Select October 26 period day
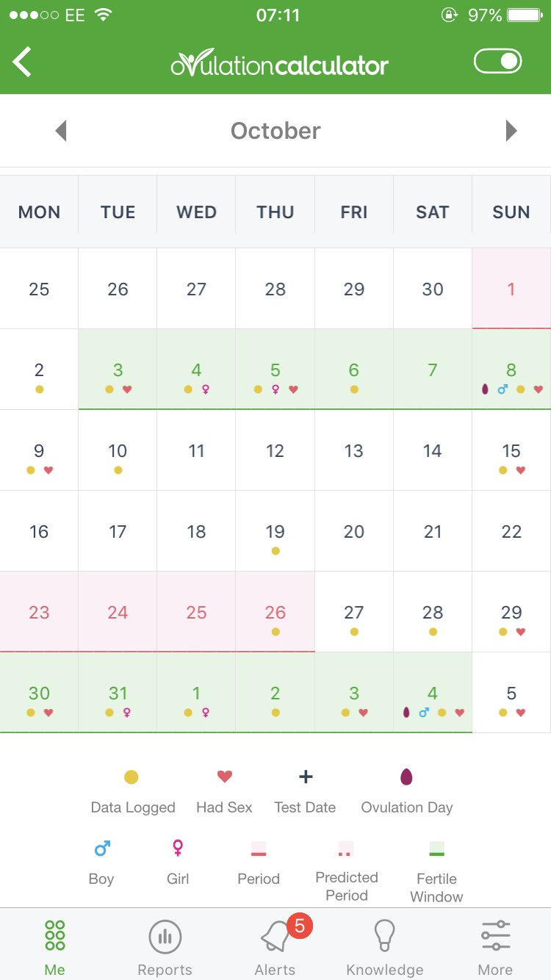This screenshot has height=980, width=551. pos(275,611)
